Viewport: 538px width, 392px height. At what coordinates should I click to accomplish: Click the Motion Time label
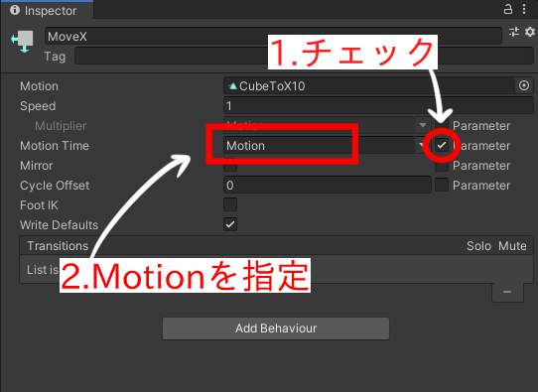click(x=55, y=146)
